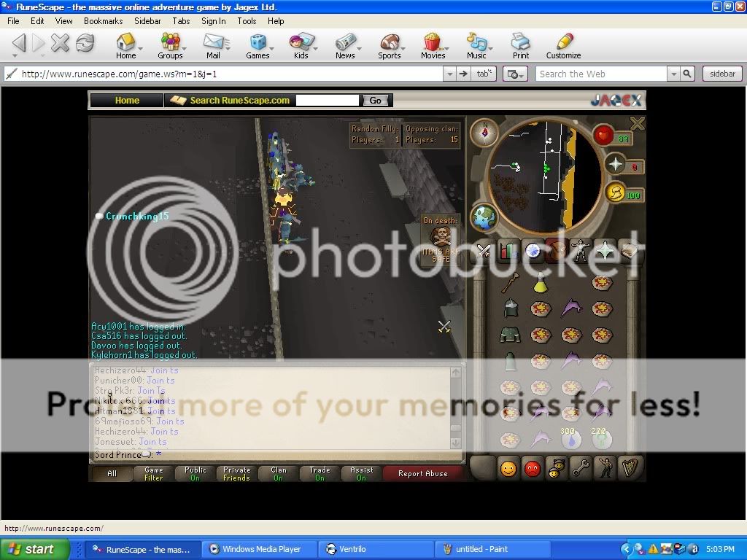Screen dimensions: 747x560
Task: Click Hechizero44's Join ts link
Action: (x=164, y=370)
